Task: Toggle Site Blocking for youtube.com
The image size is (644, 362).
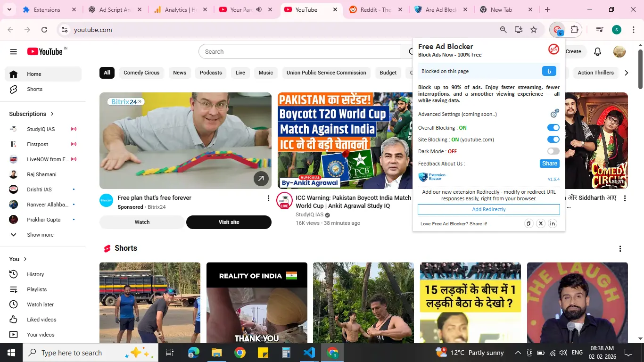Action: pos(553,140)
